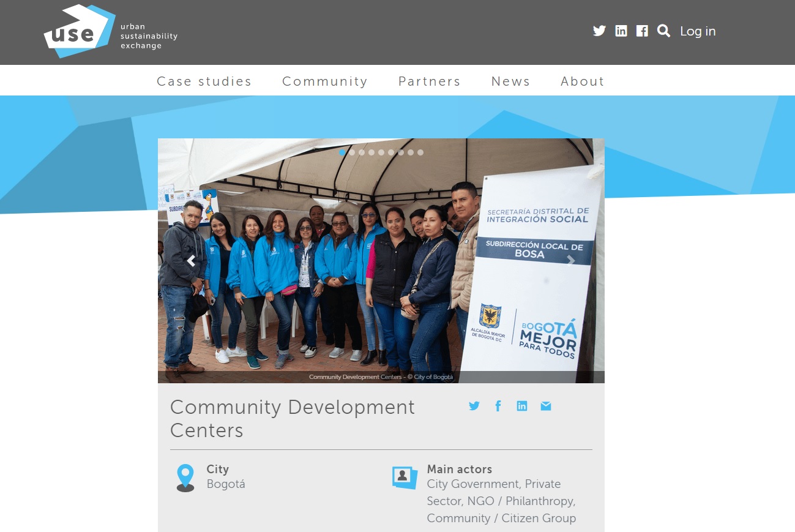This screenshot has width=795, height=532.
Task: Select the sixth carousel dot
Action: pos(391,152)
